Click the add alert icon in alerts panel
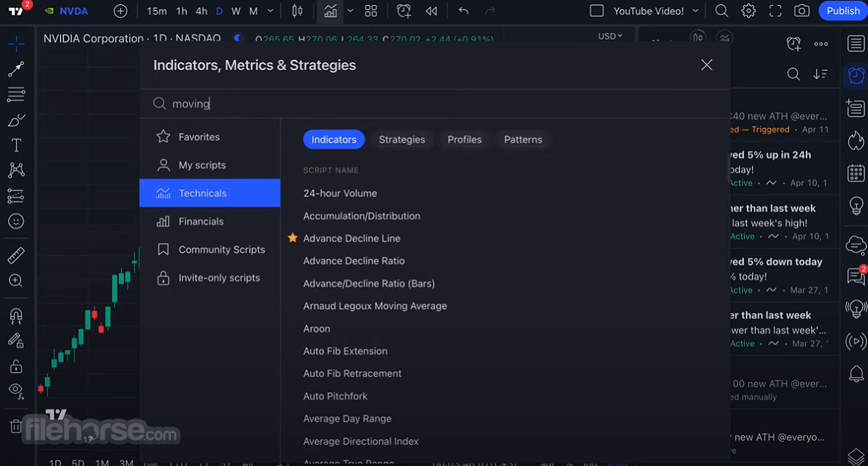Image resolution: width=868 pixels, height=466 pixels. pos(794,44)
